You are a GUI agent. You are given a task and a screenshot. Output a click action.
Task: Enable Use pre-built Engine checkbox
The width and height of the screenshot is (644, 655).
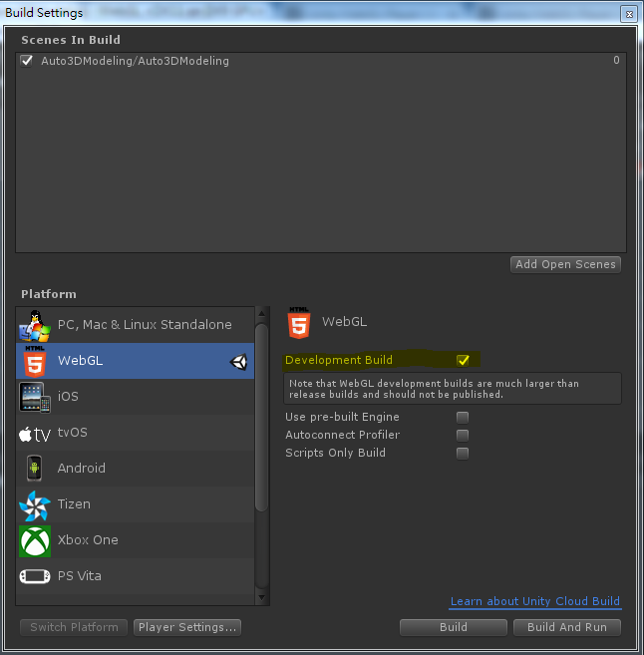(x=463, y=417)
